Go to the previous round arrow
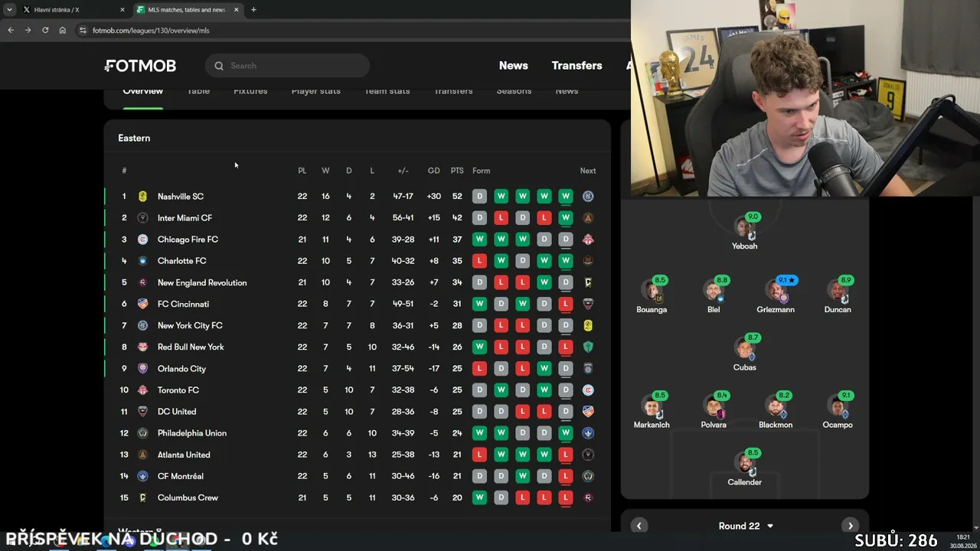 639,526
